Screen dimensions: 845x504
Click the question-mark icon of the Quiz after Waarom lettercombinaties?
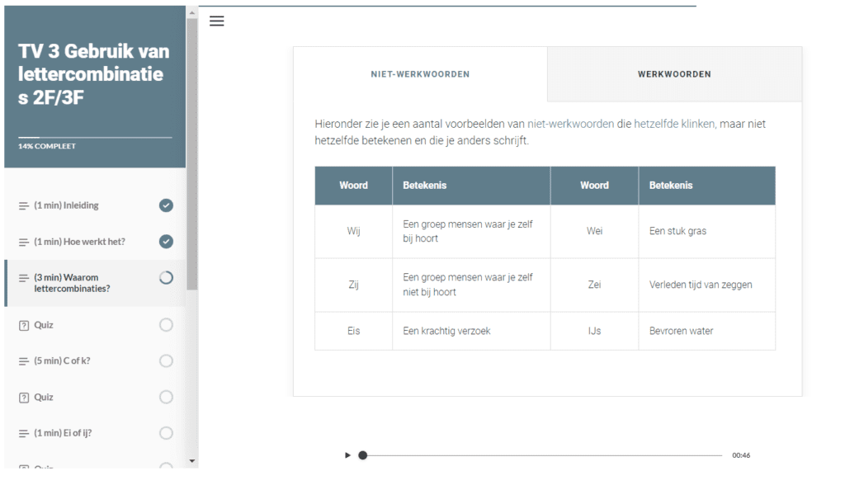click(24, 325)
